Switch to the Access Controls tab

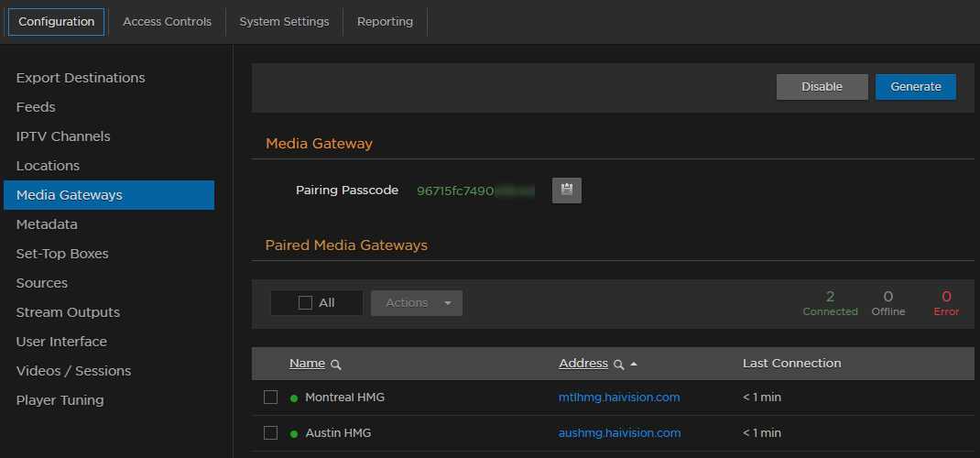(x=167, y=21)
